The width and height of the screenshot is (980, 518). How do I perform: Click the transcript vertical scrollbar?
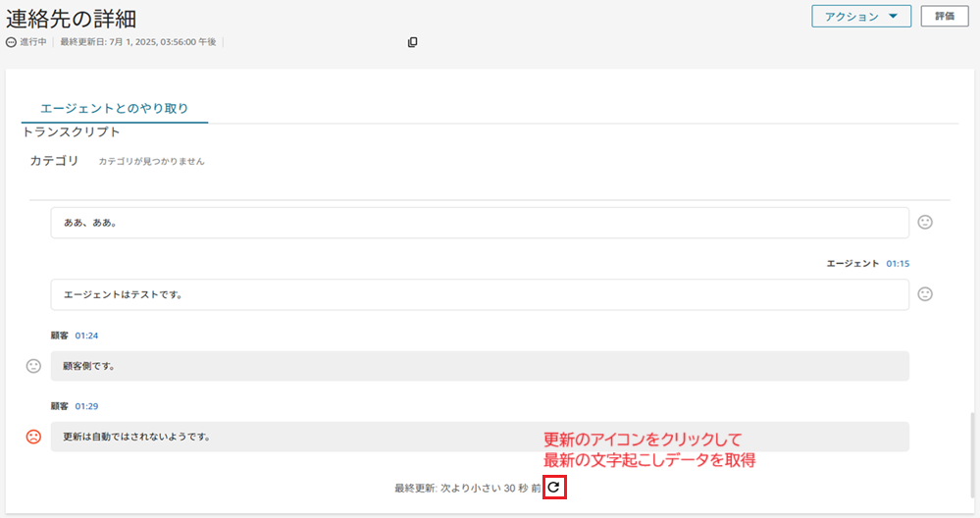(x=970, y=453)
